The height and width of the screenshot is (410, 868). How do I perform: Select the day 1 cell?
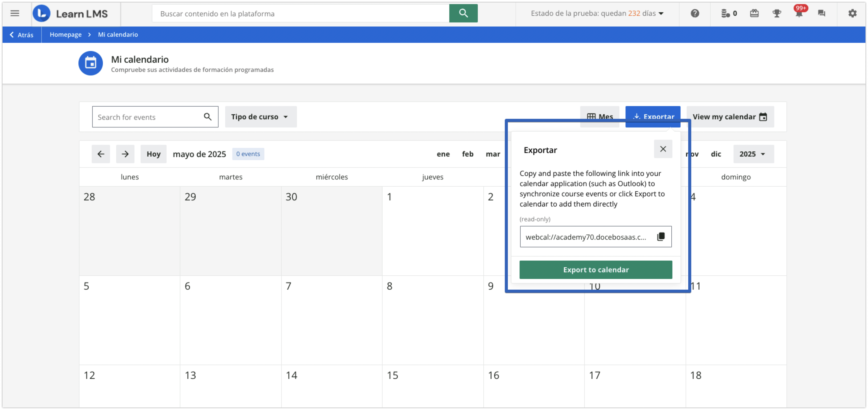coord(433,231)
